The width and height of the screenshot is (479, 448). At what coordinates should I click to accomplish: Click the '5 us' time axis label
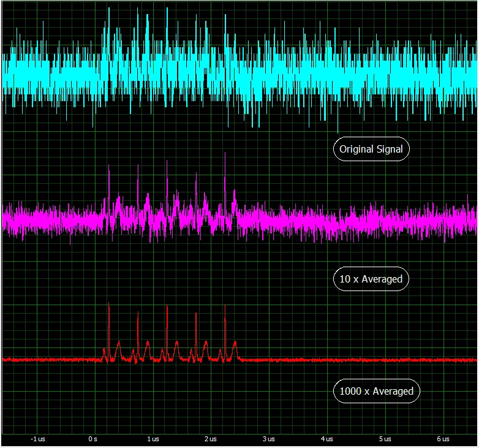click(385, 439)
